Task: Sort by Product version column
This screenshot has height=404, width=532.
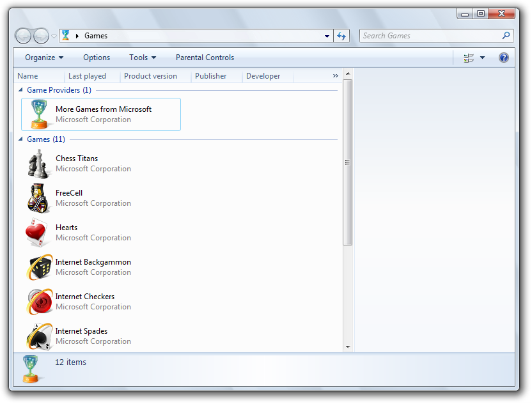Action: 156,76
